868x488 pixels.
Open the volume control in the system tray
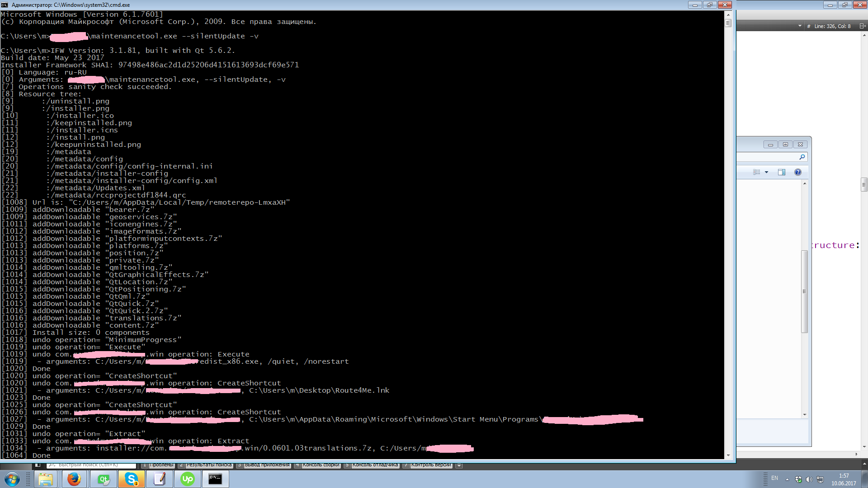(809, 479)
